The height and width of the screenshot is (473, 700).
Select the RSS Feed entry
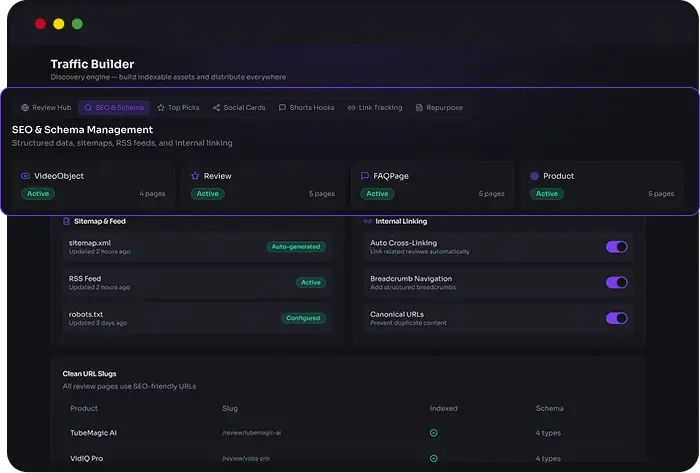pos(197,282)
